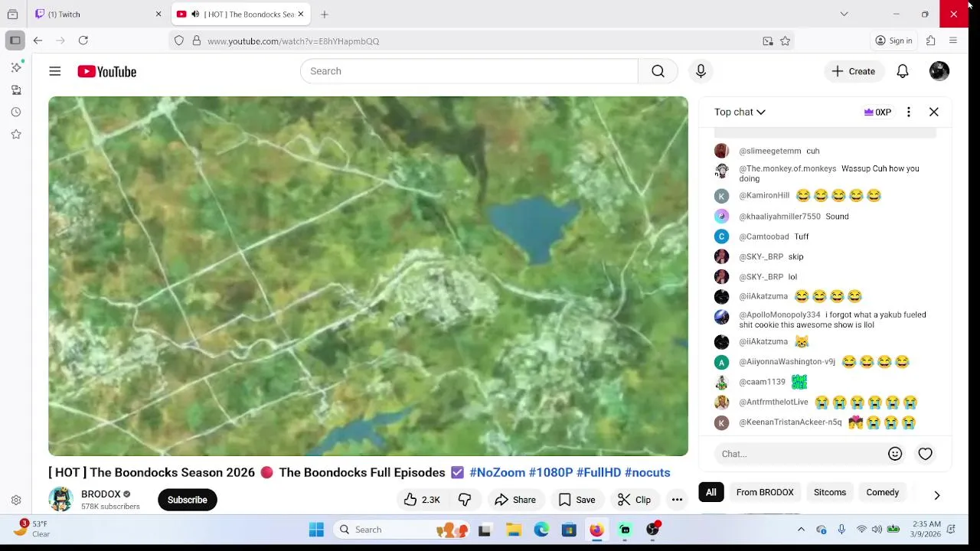The width and height of the screenshot is (980, 551).
Task: Bookmark this page with the star
Action: coord(785,41)
